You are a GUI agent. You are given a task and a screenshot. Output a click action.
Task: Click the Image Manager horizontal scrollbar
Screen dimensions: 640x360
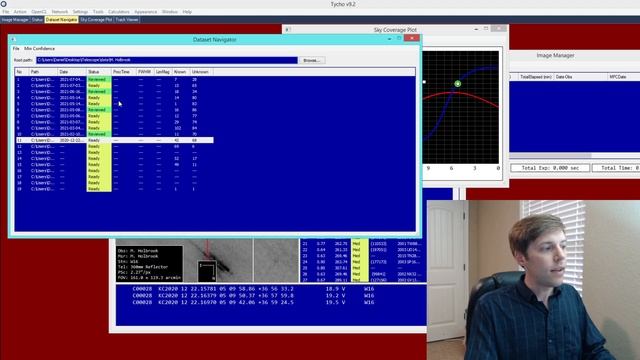coord(550,156)
